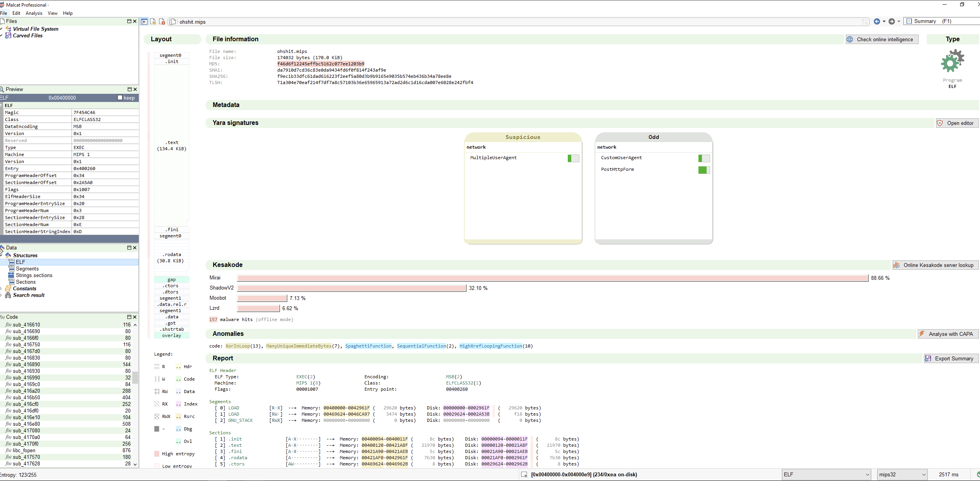Close the Files panel

click(135, 21)
